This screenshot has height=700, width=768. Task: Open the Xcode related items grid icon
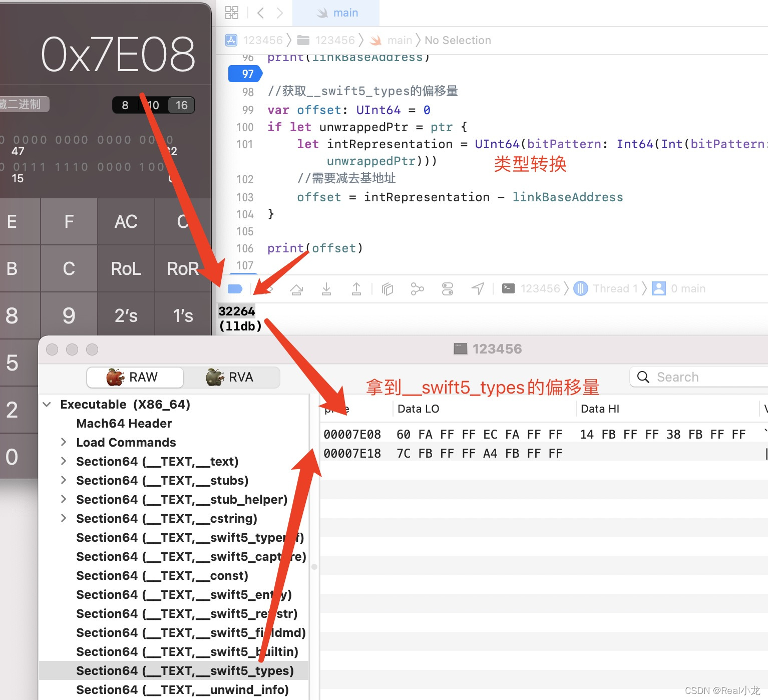232,13
